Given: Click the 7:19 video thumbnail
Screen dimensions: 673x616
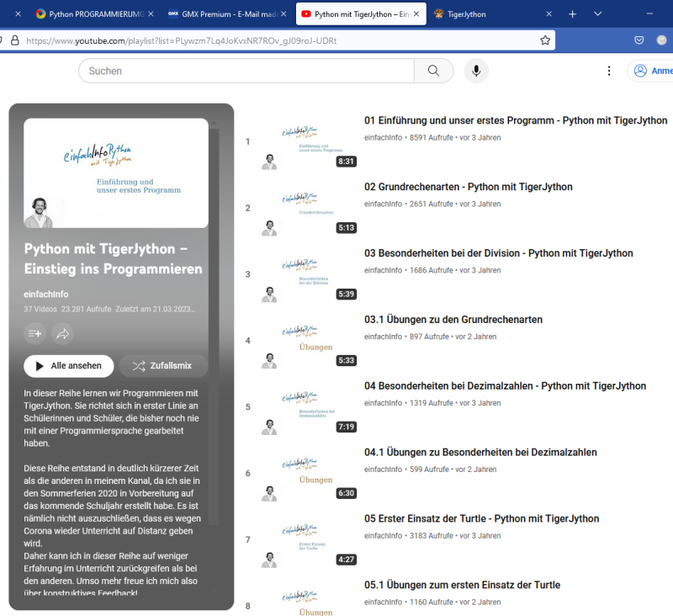Looking at the screenshot, I should tap(309, 407).
